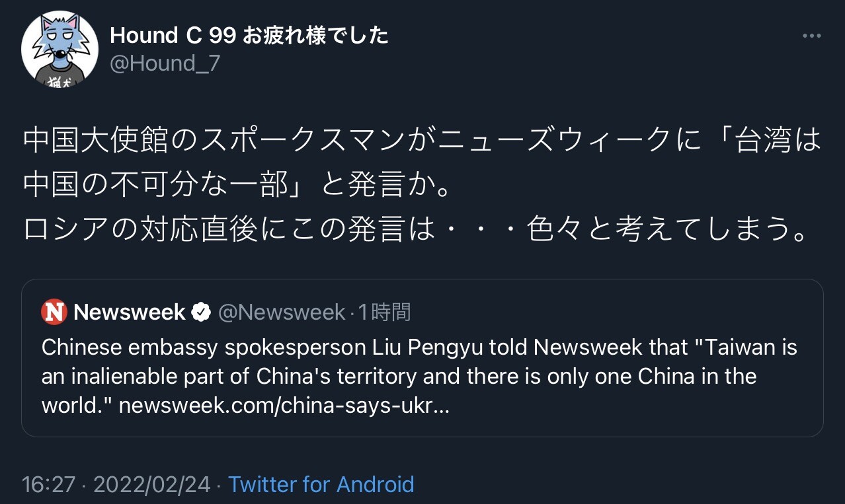This screenshot has width=845, height=504.
Task: Click the Twitter for Android source link
Action: [321, 484]
